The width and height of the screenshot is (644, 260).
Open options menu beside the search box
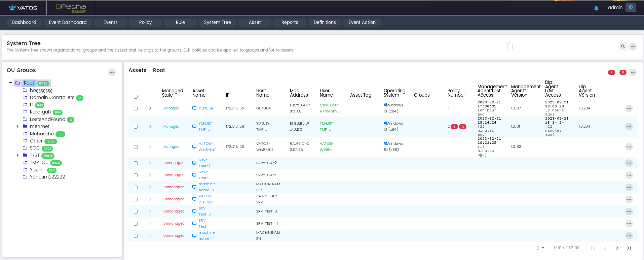(x=633, y=46)
